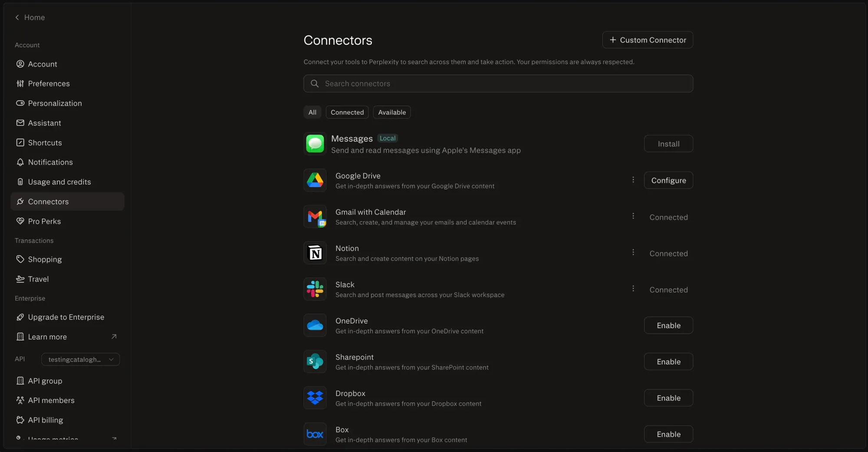Go back to Home
Image resolution: width=868 pixels, height=452 pixels.
click(30, 17)
